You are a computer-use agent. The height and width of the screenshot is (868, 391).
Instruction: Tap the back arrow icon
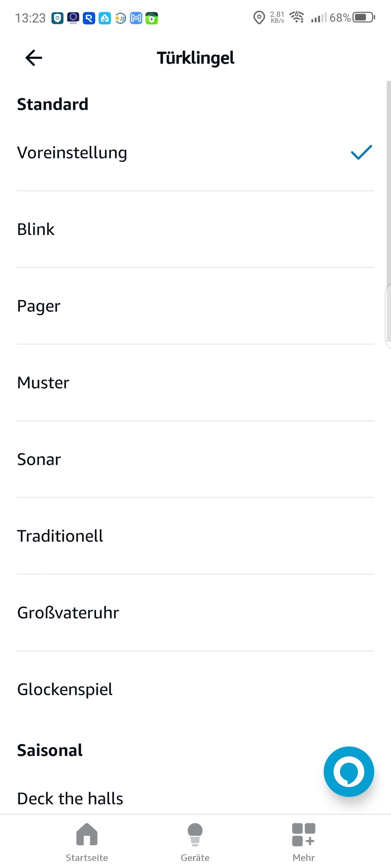pos(34,58)
